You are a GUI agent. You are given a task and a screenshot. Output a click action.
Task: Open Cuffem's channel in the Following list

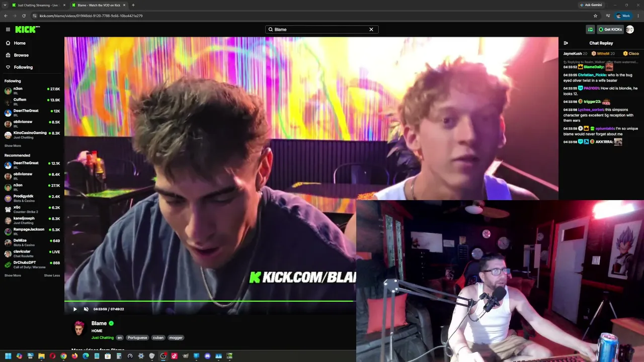coord(32,102)
